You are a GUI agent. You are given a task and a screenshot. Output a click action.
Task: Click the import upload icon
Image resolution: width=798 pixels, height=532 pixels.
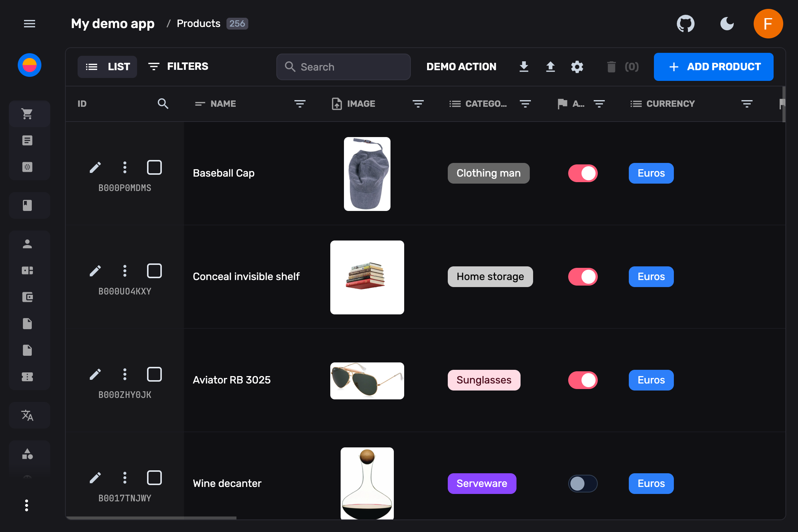click(550, 66)
